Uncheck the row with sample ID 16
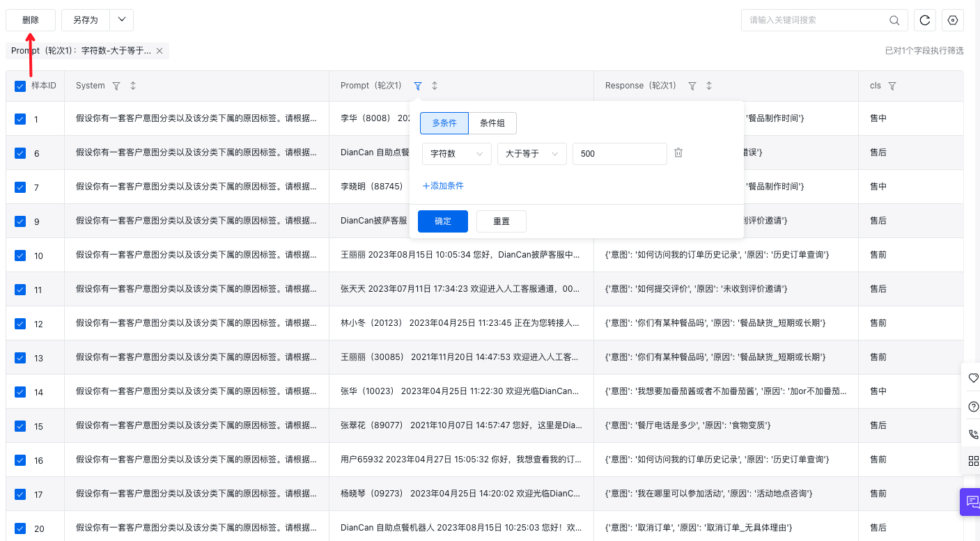The height and width of the screenshot is (541, 980). click(x=20, y=460)
